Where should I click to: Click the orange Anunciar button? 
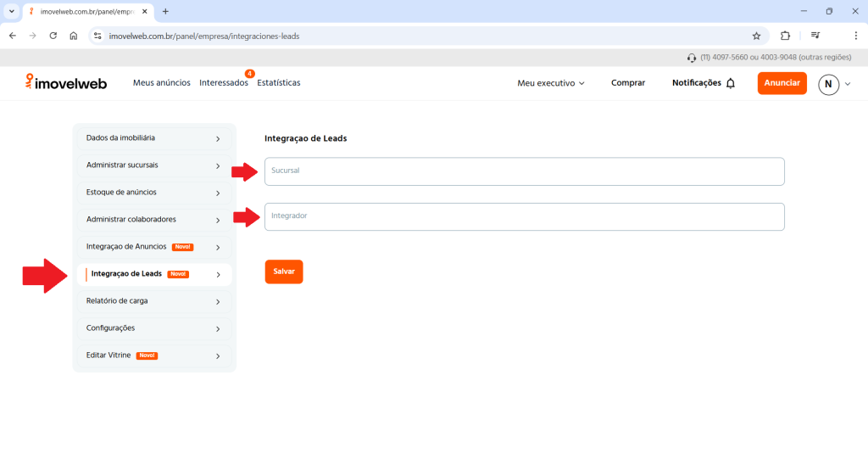pos(782,83)
